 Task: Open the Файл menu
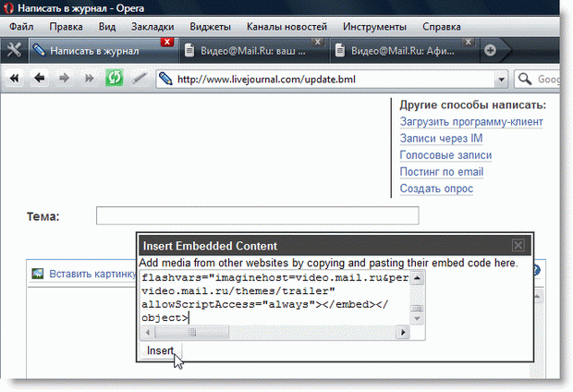21,27
